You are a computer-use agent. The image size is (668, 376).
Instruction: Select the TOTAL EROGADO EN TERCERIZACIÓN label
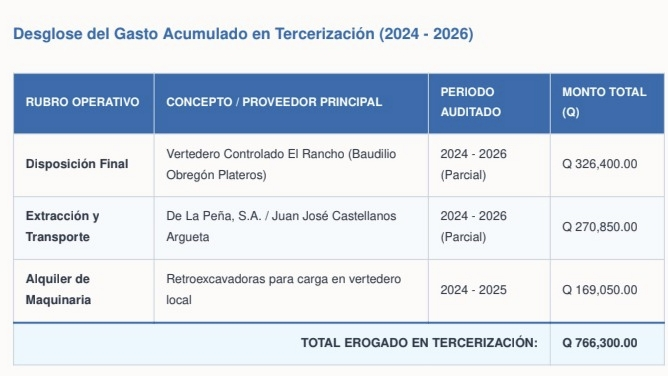coord(419,343)
